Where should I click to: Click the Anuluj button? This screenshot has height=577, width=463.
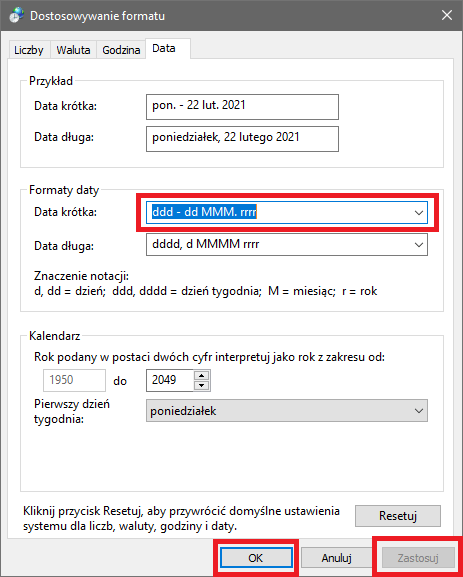[x=336, y=558]
